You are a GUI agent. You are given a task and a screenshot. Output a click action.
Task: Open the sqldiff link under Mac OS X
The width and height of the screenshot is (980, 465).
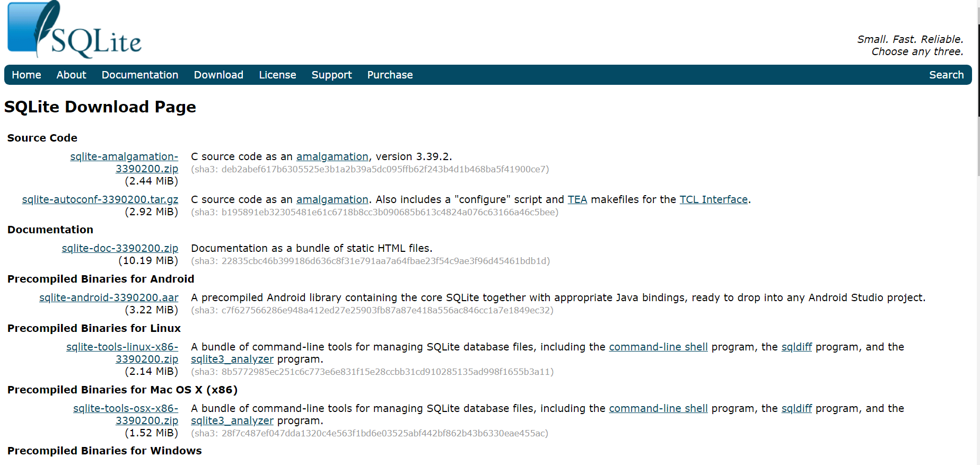797,408
